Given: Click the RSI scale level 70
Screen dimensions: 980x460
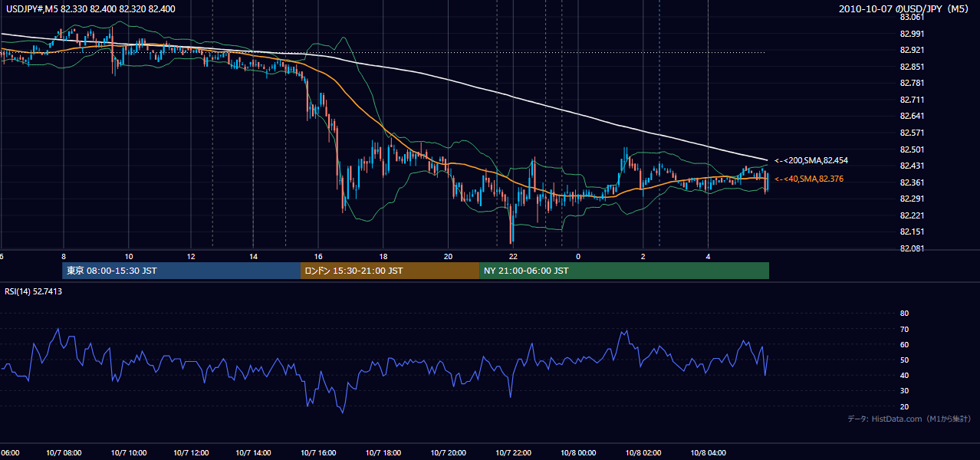Looking at the screenshot, I should [904, 329].
